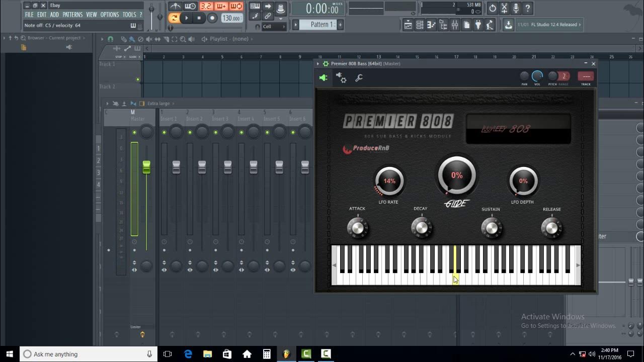The height and width of the screenshot is (362, 644).
Task: Open the Piano roll icon
Action: click(x=431, y=25)
